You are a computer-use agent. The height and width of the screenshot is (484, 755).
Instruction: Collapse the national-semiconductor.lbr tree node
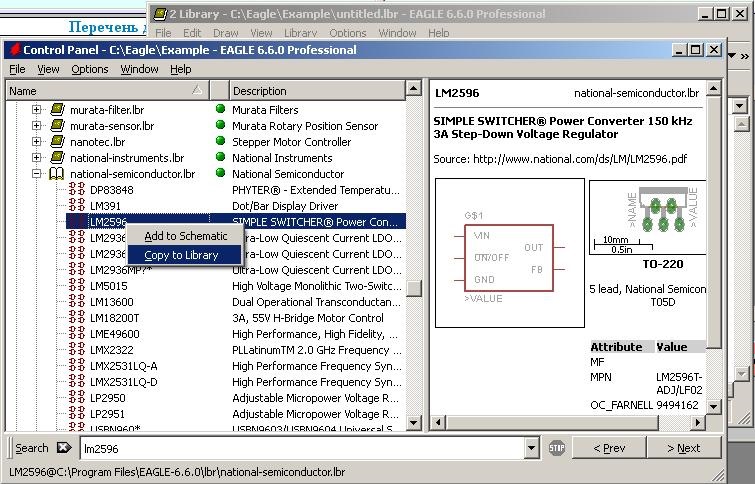37,173
